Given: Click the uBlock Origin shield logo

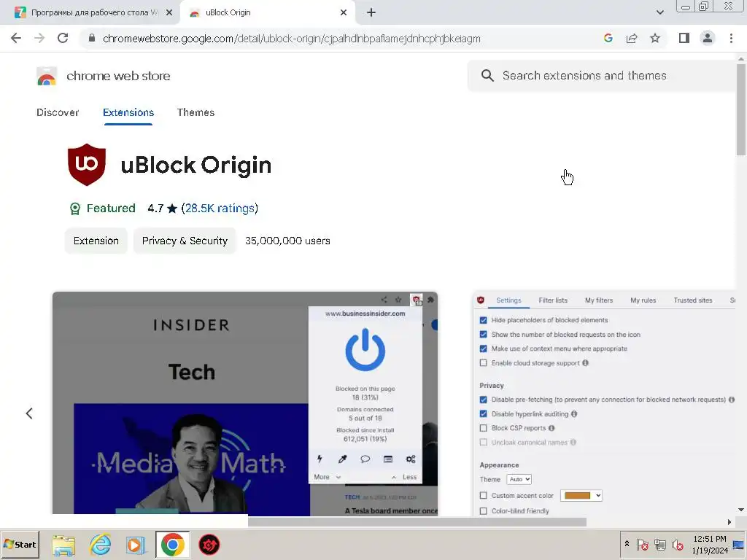Looking at the screenshot, I should [x=87, y=164].
